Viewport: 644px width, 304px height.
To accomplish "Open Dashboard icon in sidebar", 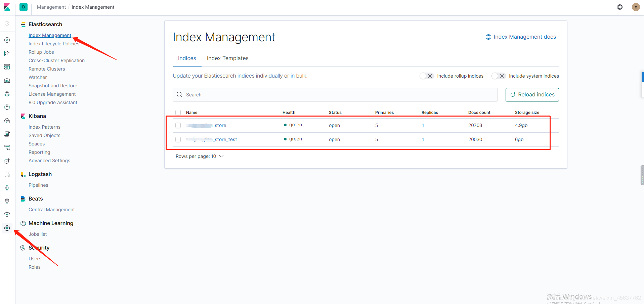I will [7, 67].
